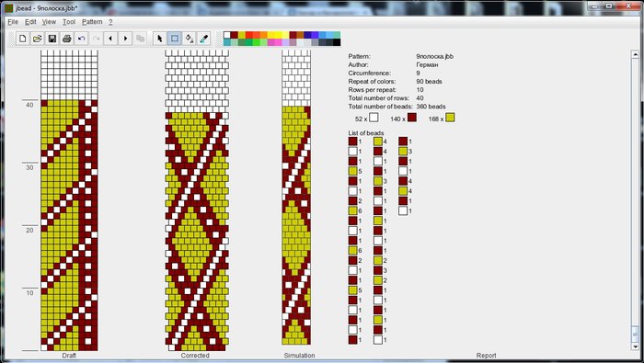Open the Tool menu
This screenshot has height=363, width=644.
tap(69, 22)
